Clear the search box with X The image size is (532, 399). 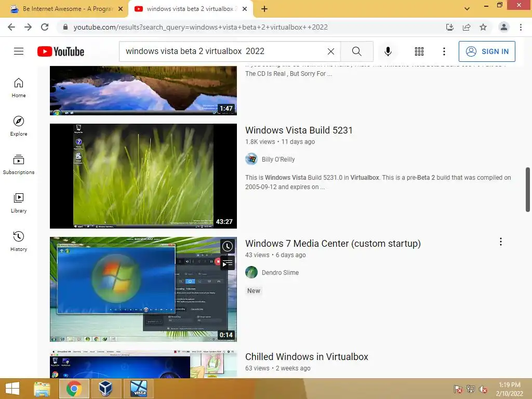tap(331, 51)
